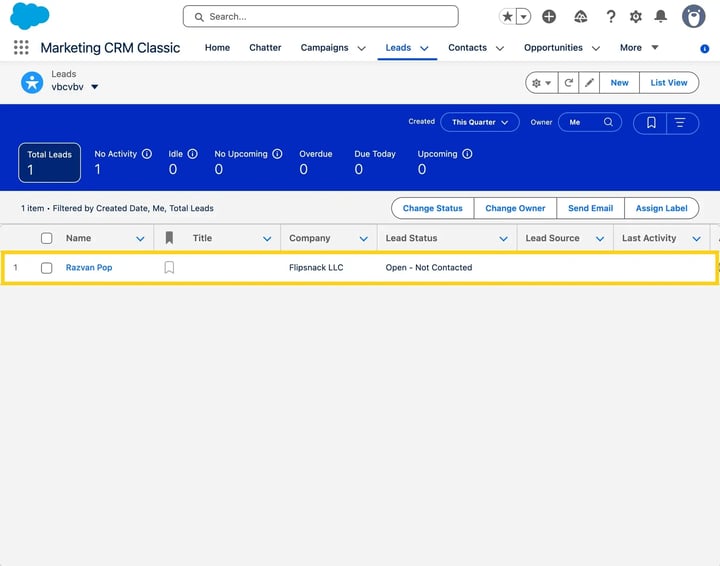Viewport: 720px width, 566px height.
Task: Show Idle info tooltip icon
Action: (x=193, y=154)
